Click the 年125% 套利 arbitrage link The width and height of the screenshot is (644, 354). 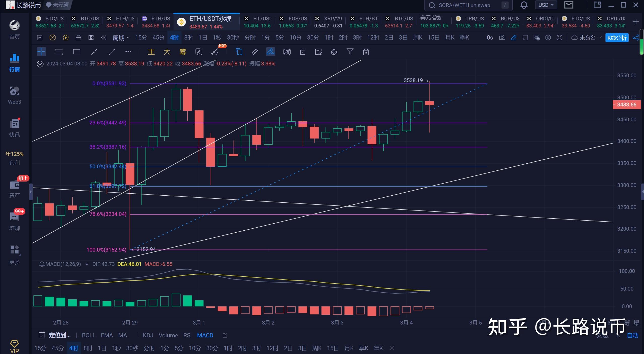pyautogui.click(x=14, y=158)
